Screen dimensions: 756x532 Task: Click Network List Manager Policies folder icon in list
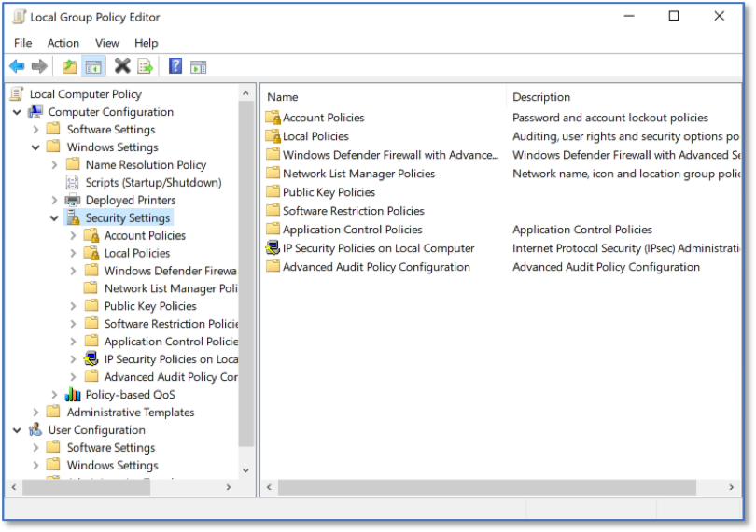coord(273,173)
